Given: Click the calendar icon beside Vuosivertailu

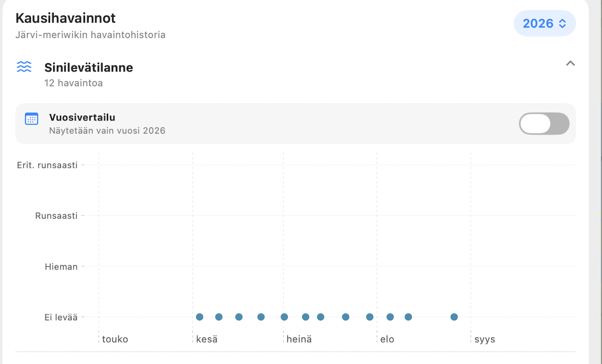Looking at the screenshot, I should click(31, 119).
